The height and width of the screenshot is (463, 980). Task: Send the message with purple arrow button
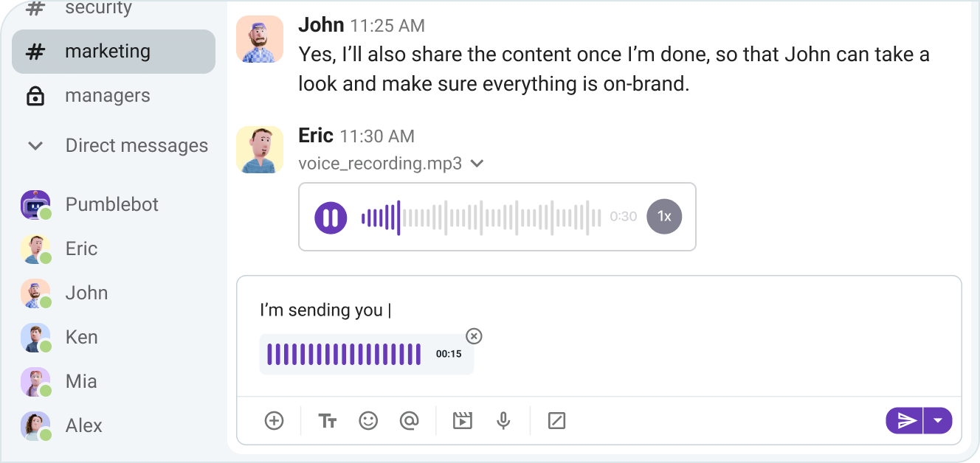905,421
